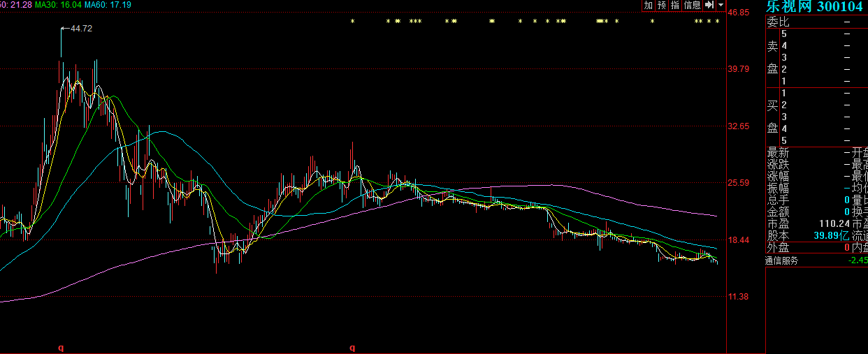Click the jump-to-end arrow icon
The image size is (868, 354).
pos(709,5)
